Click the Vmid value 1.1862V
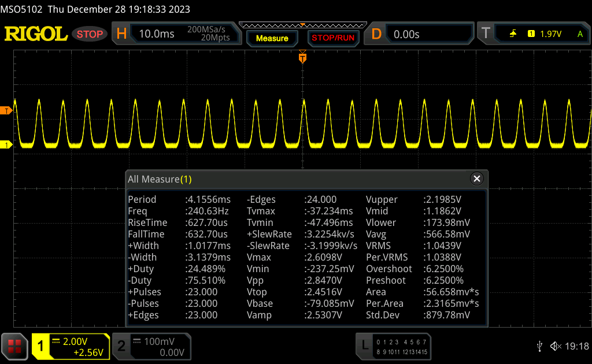Viewport: 592px width, 364px height. click(442, 211)
